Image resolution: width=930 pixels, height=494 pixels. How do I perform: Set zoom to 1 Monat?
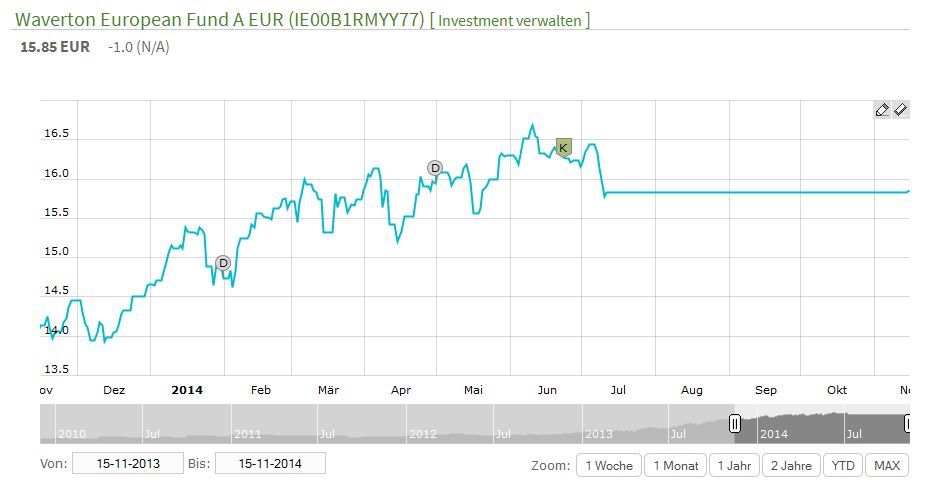tap(675, 465)
